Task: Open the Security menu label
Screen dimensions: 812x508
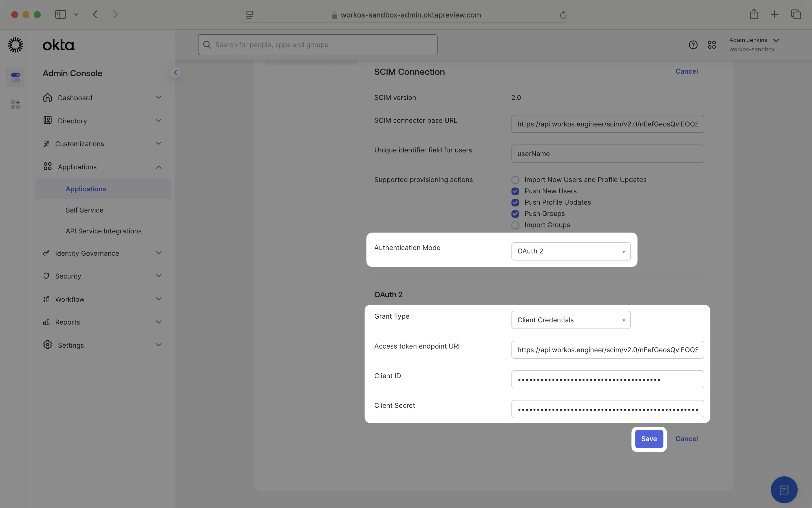Action: point(68,276)
